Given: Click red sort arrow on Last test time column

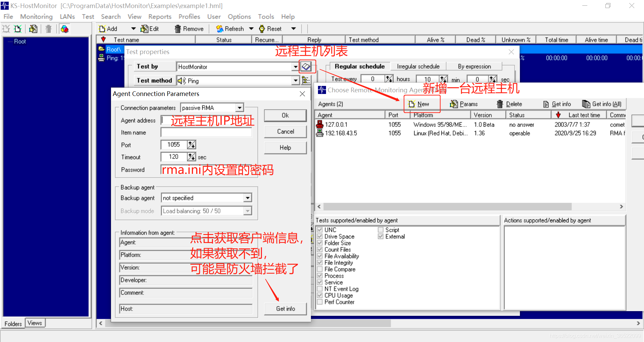Looking at the screenshot, I should (x=558, y=115).
